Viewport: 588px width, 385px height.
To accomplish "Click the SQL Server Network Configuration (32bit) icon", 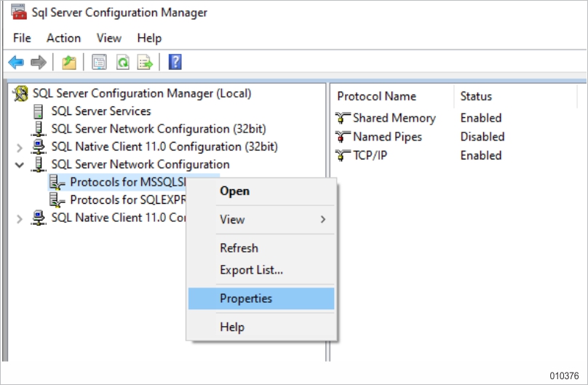I will (x=39, y=129).
